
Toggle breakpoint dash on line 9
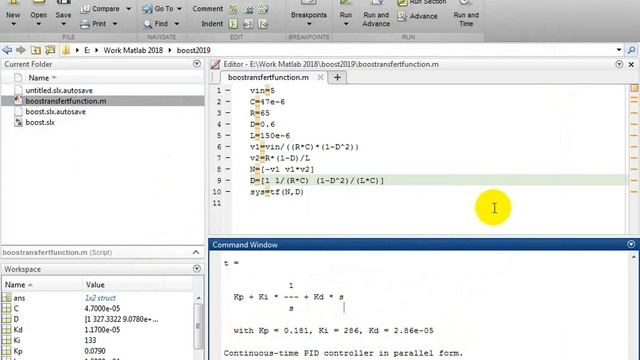[x=228, y=180]
